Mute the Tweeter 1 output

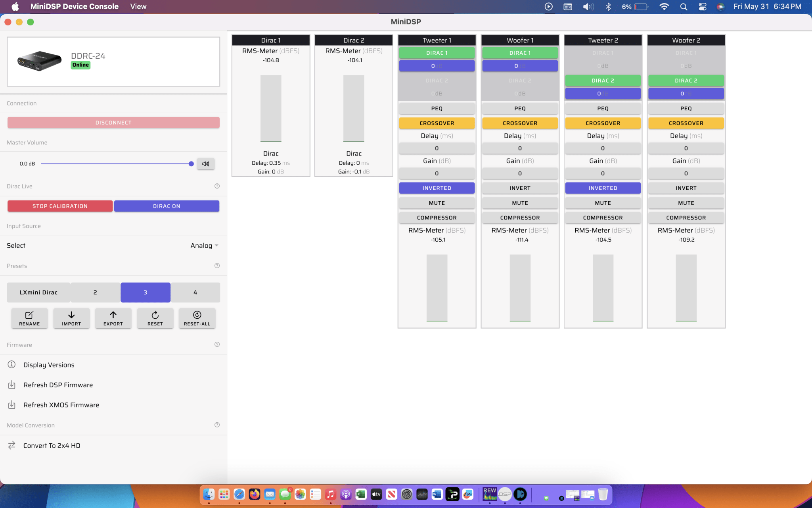437,203
